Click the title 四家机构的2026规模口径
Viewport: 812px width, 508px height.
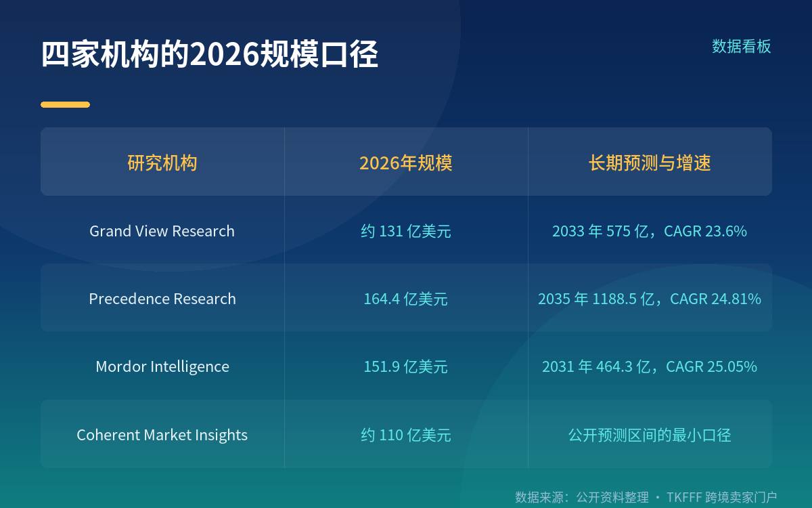pos(209,55)
